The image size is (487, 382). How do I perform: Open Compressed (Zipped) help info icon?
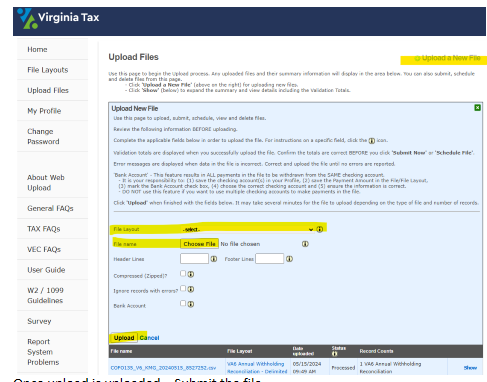click(x=191, y=274)
